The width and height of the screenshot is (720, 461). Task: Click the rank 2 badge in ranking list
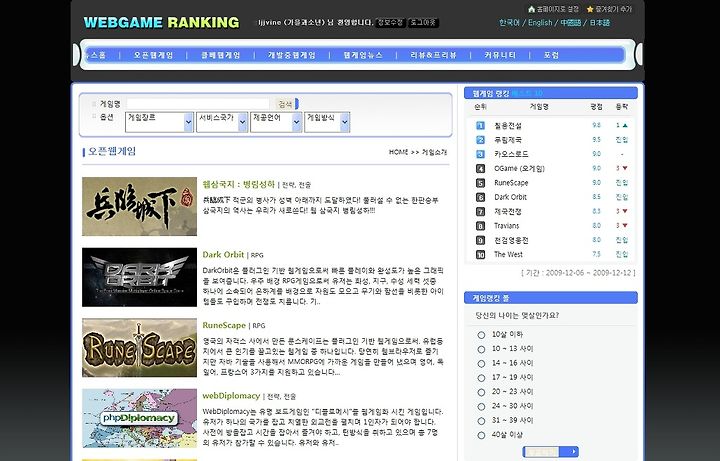pos(480,140)
